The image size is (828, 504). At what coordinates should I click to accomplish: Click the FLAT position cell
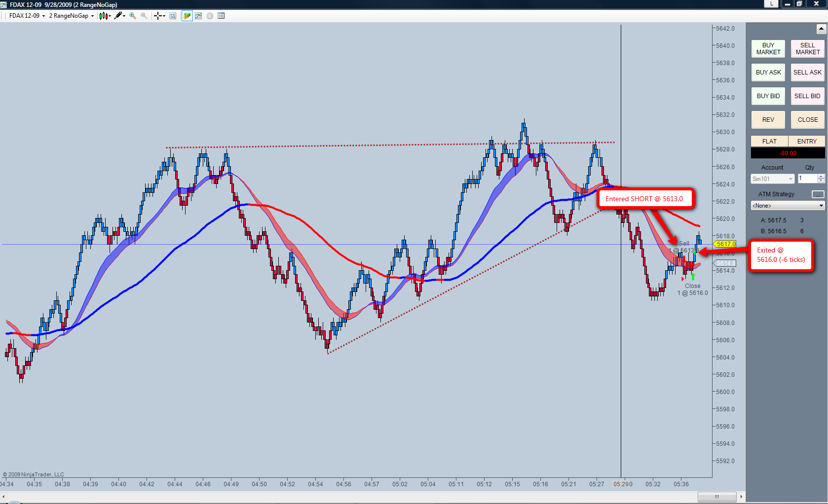pos(769,142)
